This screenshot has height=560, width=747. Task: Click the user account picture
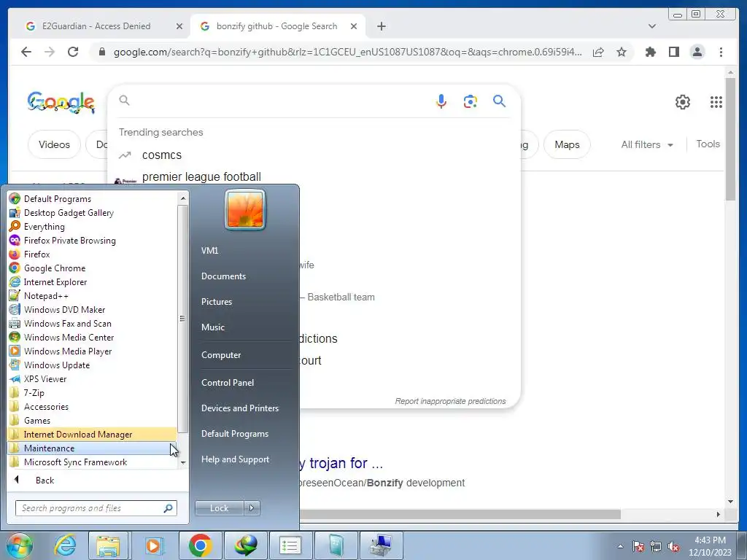pyautogui.click(x=245, y=209)
